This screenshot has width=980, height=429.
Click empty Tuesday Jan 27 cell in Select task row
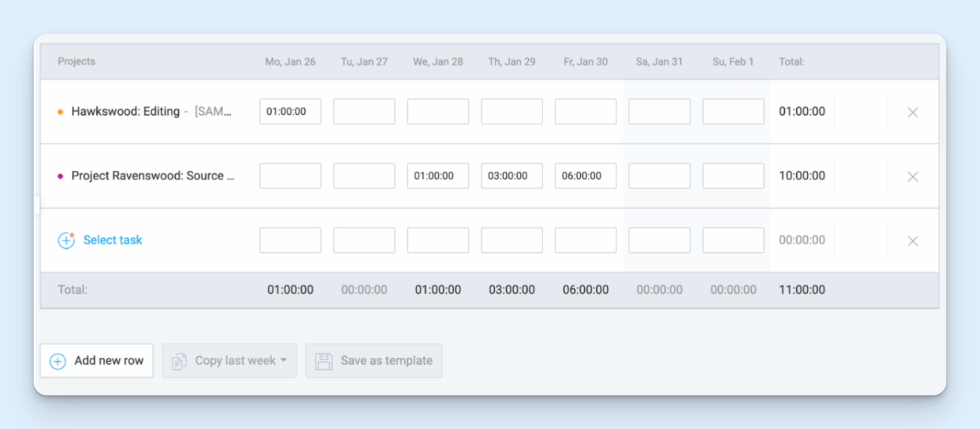click(364, 240)
